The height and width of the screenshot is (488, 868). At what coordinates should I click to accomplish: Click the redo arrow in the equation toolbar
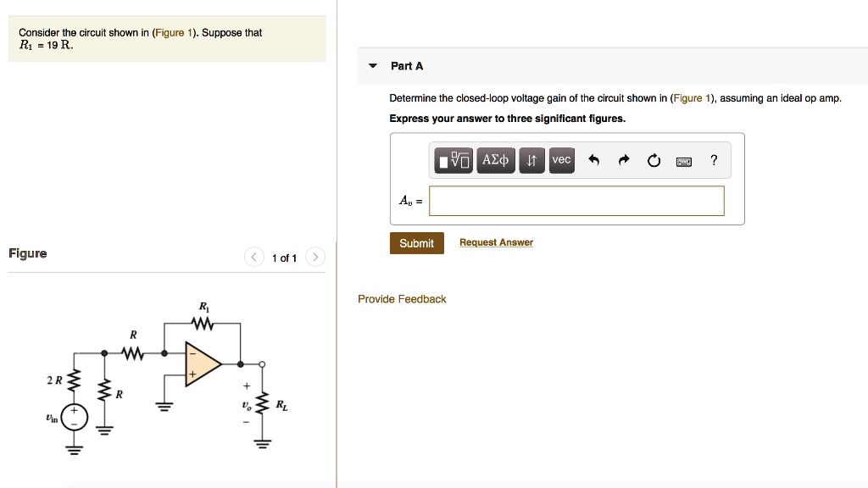[x=623, y=159]
